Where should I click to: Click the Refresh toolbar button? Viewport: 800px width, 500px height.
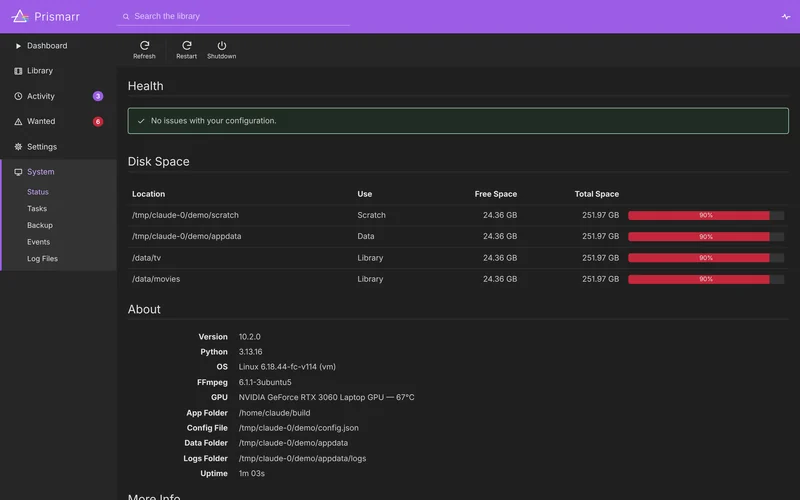tap(144, 50)
